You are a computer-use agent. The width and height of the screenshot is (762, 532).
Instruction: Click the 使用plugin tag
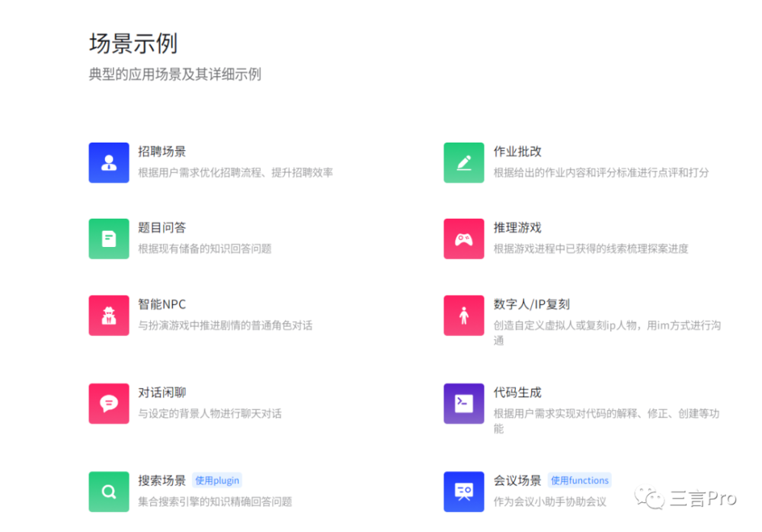216,480
